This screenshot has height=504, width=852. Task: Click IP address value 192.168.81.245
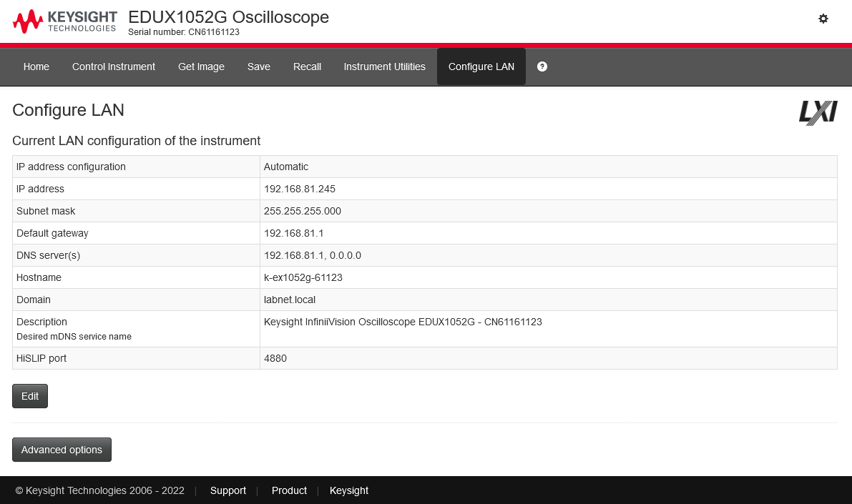300,189
